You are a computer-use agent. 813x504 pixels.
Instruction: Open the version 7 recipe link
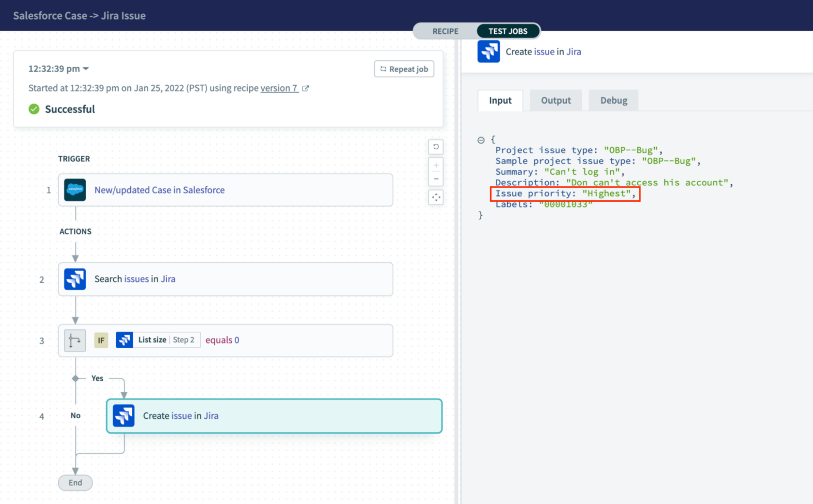(279, 88)
